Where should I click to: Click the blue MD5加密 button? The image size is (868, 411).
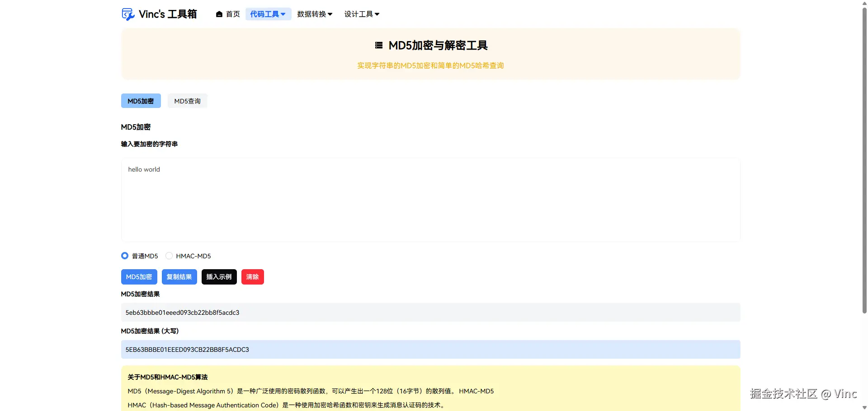[139, 277]
